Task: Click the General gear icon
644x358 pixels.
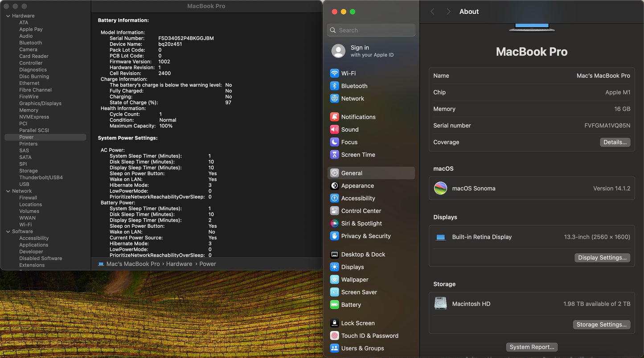Action: [x=334, y=173]
